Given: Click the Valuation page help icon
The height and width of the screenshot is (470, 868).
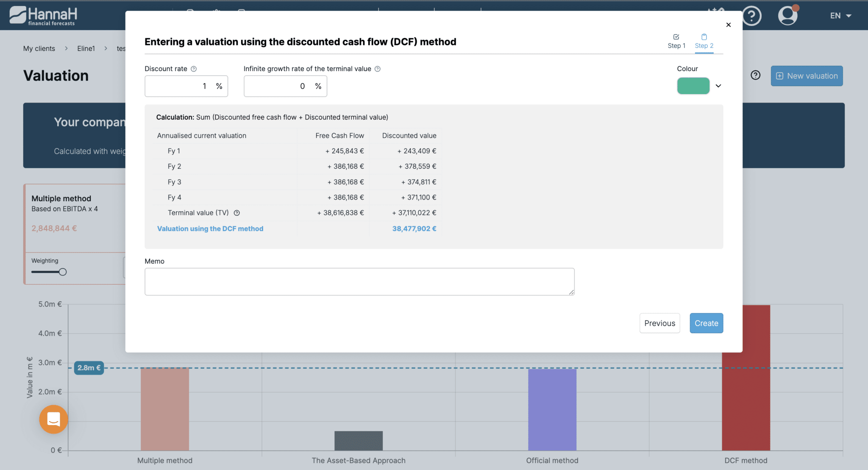Looking at the screenshot, I should coord(755,75).
